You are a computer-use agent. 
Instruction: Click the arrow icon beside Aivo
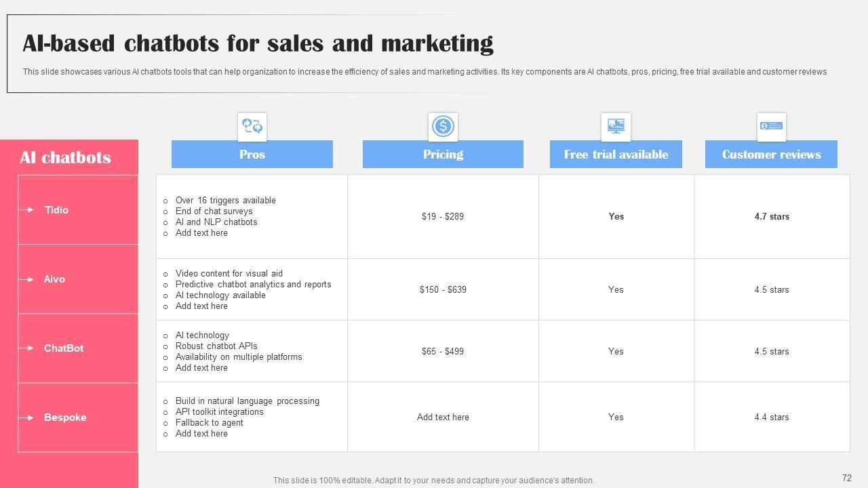tap(26, 279)
